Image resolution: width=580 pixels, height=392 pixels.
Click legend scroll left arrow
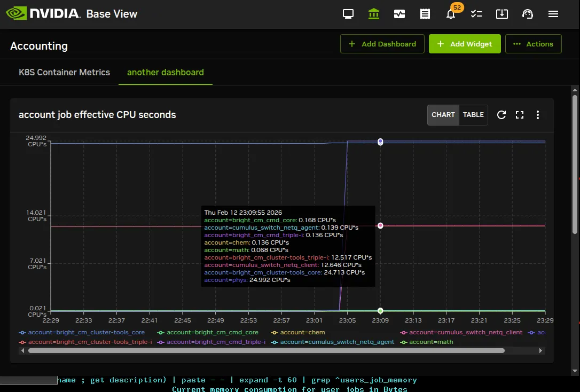tap(23, 350)
